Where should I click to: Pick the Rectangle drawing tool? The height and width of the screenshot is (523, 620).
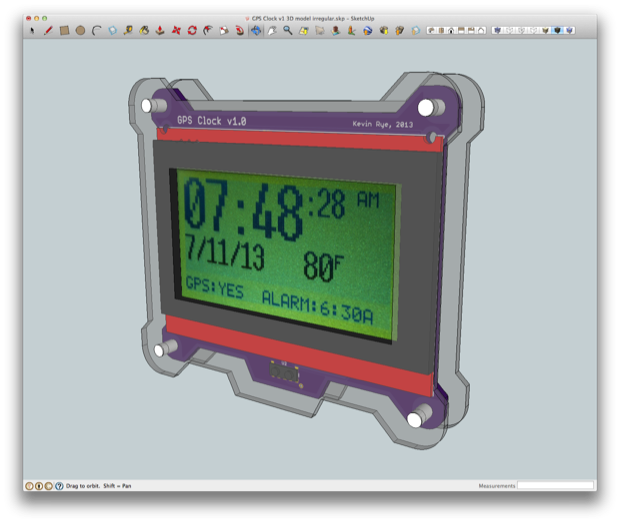point(64,30)
